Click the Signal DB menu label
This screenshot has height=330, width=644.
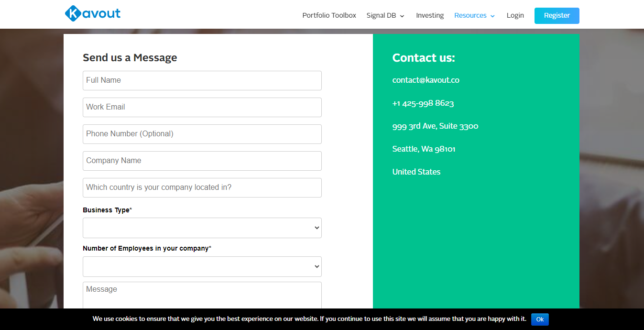tap(381, 15)
